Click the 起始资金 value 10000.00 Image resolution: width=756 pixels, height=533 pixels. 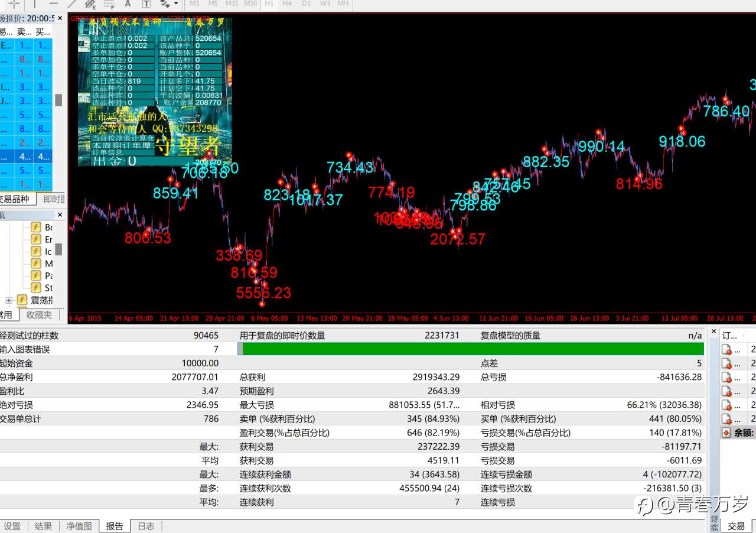point(200,363)
